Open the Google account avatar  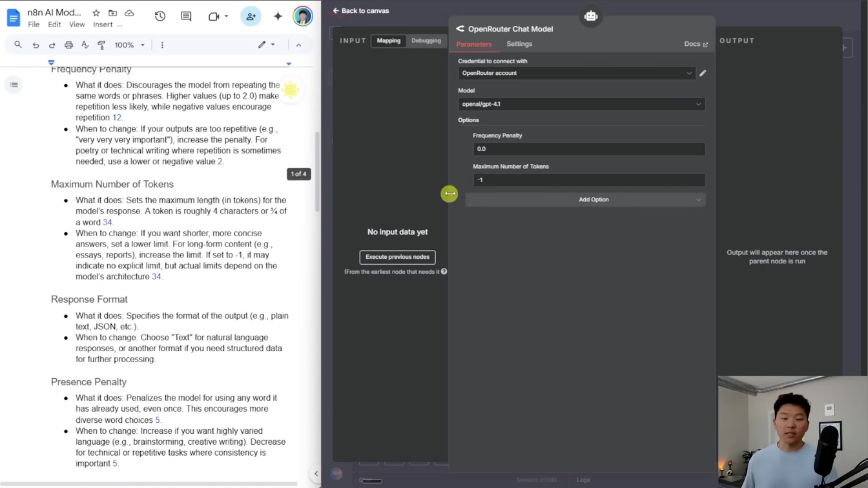(x=302, y=16)
